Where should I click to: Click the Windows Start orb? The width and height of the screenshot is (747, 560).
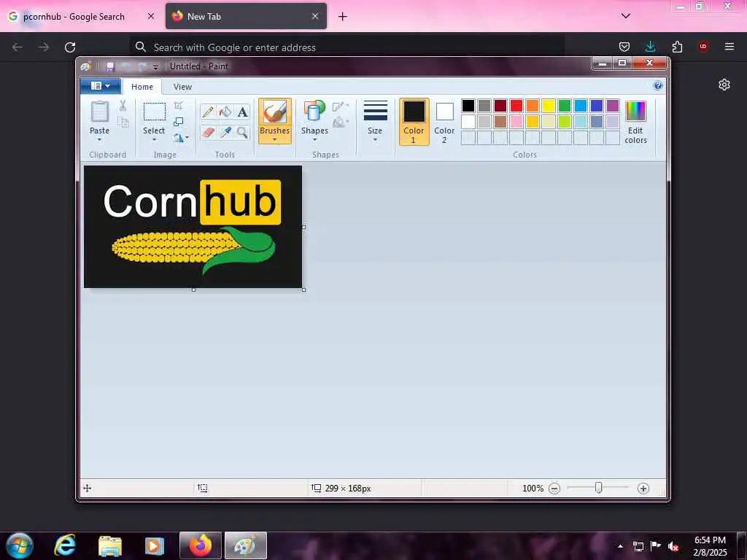[x=20, y=545]
